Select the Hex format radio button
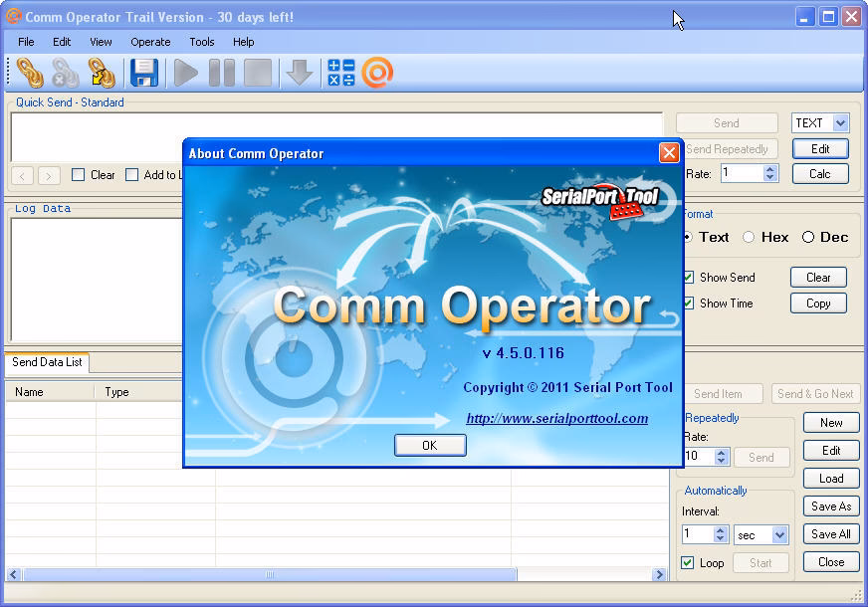 point(750,237)
